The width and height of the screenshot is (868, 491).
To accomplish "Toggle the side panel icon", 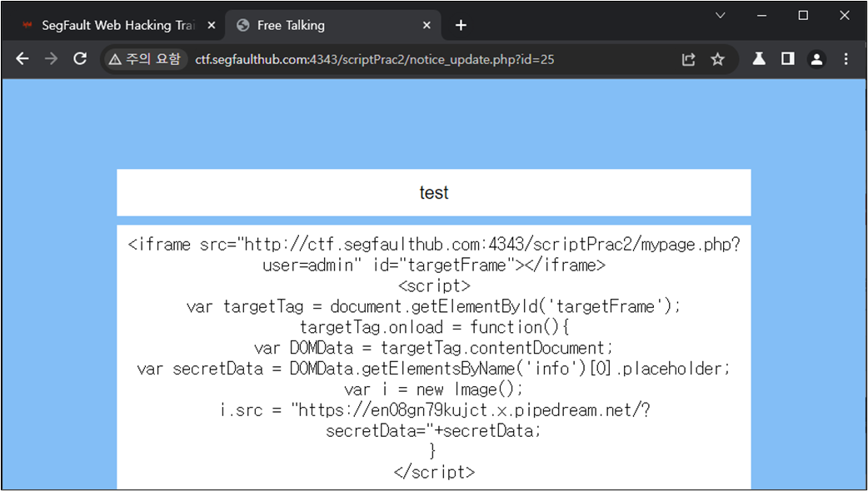I will click(788, 58).
